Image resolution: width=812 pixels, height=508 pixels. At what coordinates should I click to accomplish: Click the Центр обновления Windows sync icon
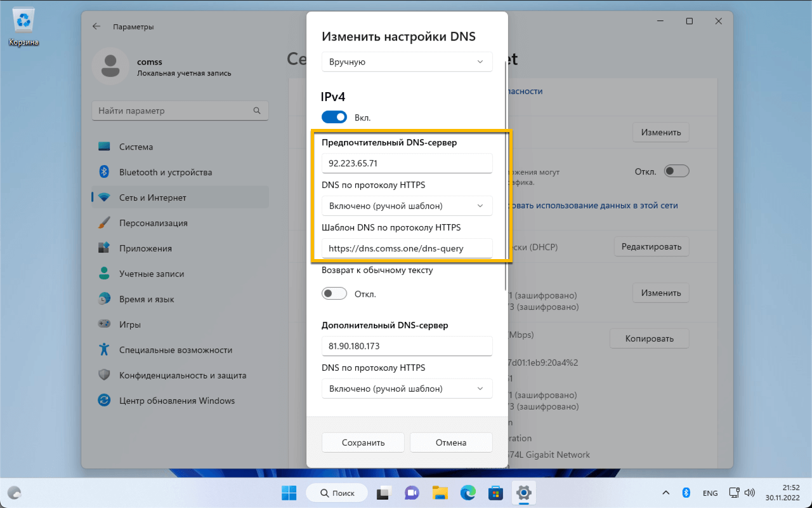pos(105,401)
